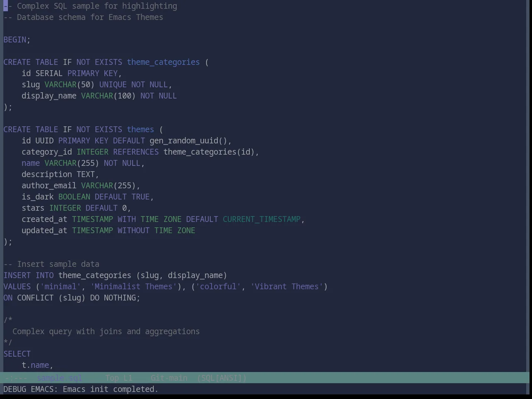Click 'VARCHAR(255)' in the name column line
The height and width of the screenshot is (399, 532).
(x=72, y=163)
